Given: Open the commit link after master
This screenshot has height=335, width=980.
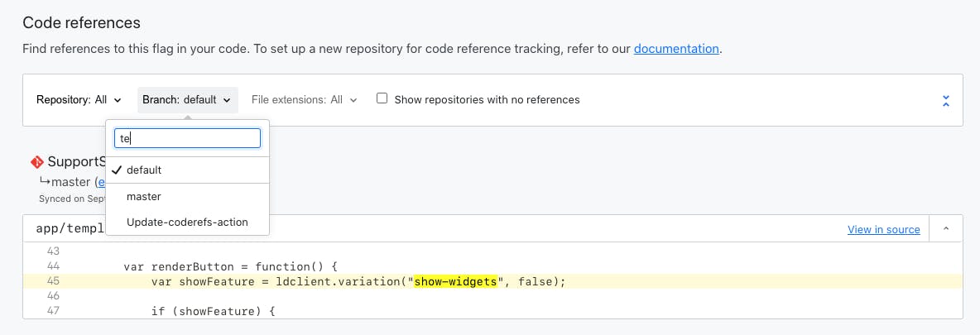Looking at the screenshot, I should [101, 182].
